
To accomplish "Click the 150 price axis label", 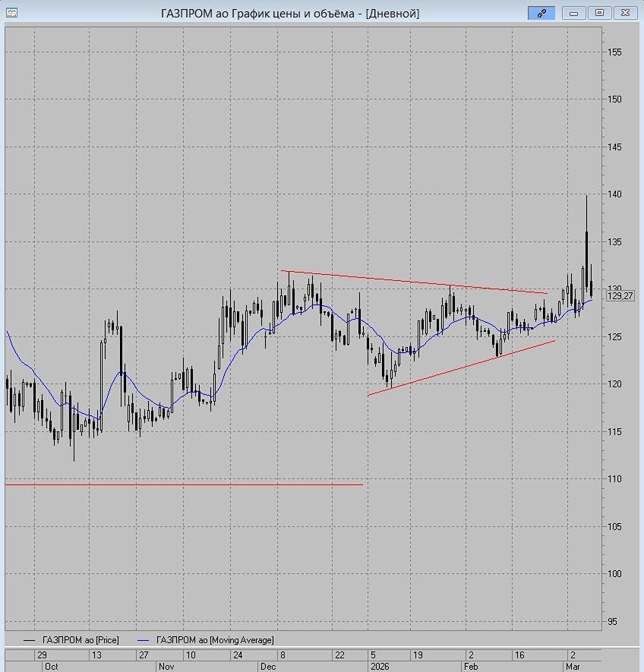I will 614,99.
